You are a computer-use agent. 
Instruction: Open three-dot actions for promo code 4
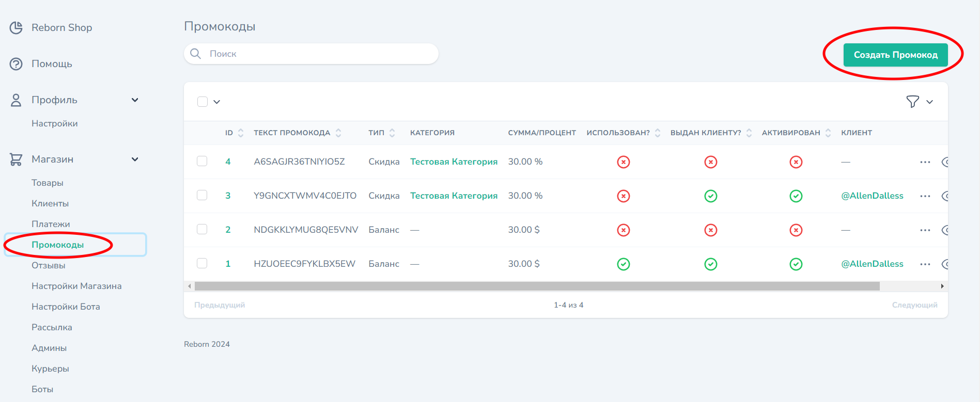(x=925, y=162)
